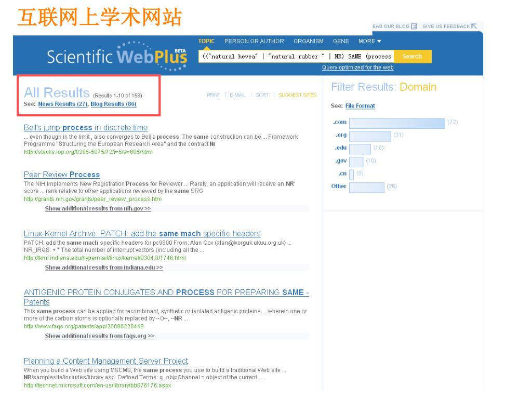Show additional results from indiana.edu
532x399 pixels.
pyautogui.click(x=104, y=268)
